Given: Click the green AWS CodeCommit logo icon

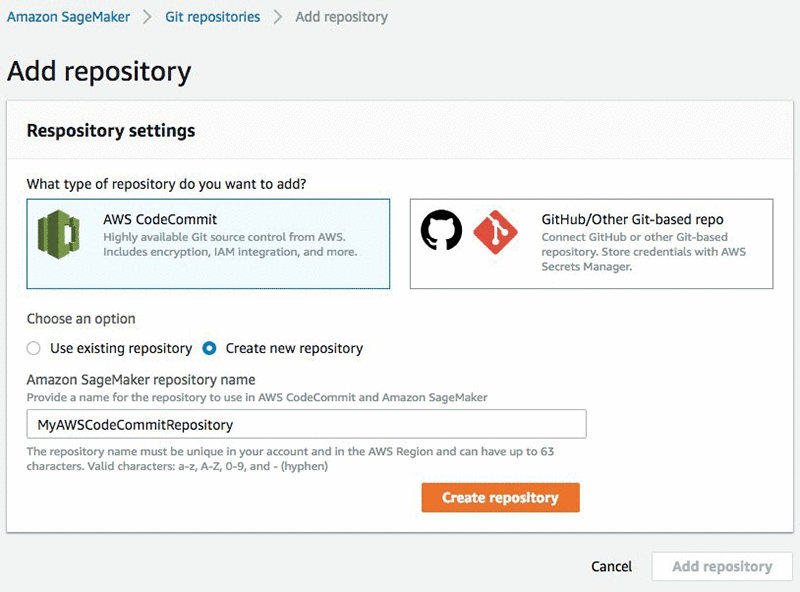Looking at the screenshot, I should 59,234.
